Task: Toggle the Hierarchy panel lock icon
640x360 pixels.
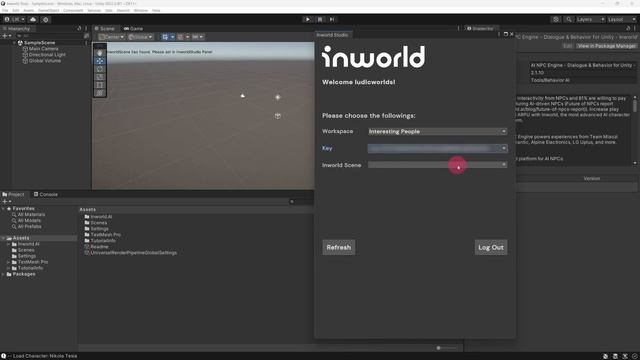Action: [x=79, y=29]
